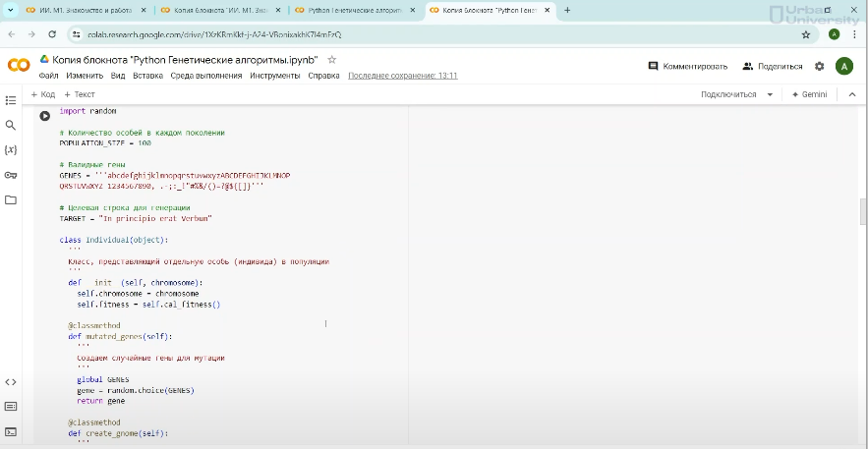Open the terminal panel icon
Image resolution: width=868 pixels, height=449 pixels.
[11, 431]
